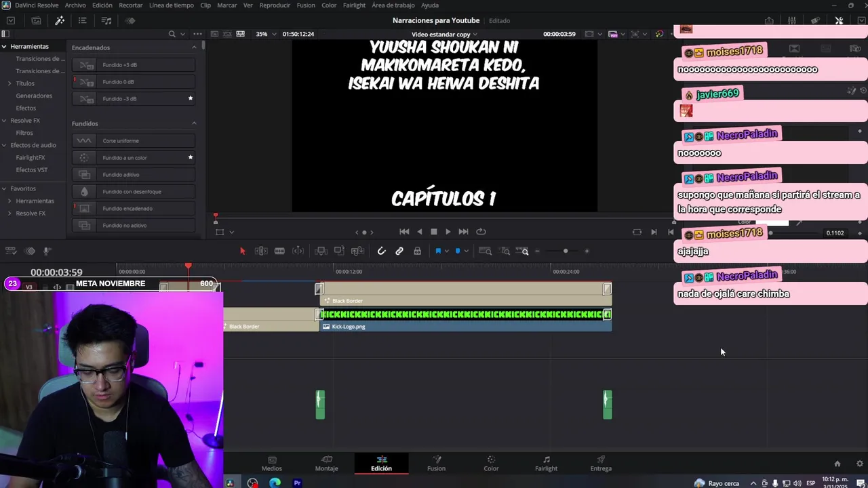Collapse the Fundidos effects group
Viewport: 868px width, 488px height.
coord(194,123)
